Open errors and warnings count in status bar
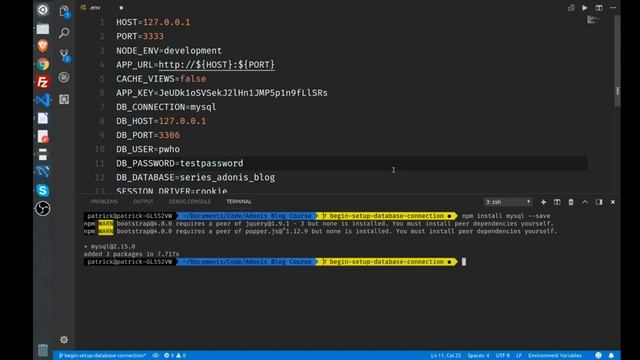The height and width of the screenshot is (360, 640). point(175,356)
